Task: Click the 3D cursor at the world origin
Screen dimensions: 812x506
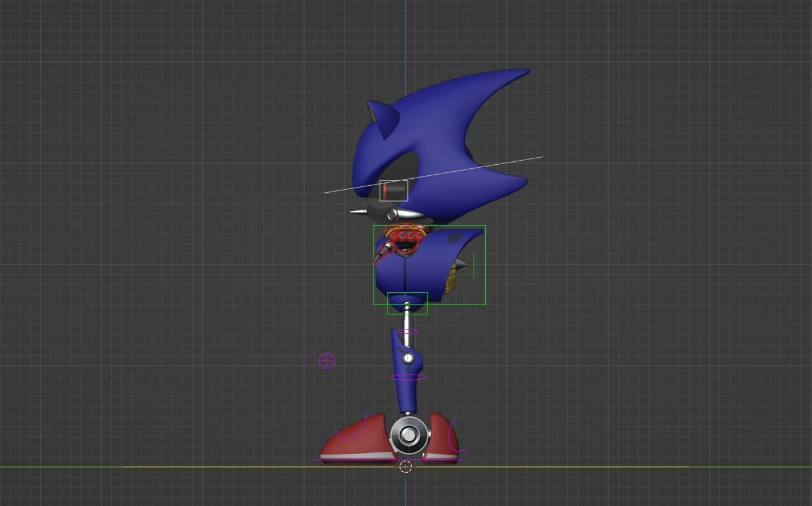Action: pos(406,466)
